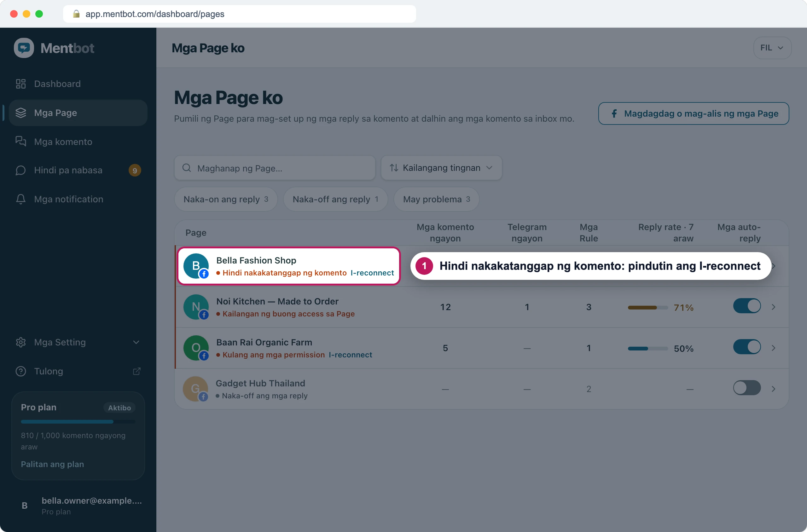Filter by Naka-off ang reply
Image resolution: width=807 pixels, height=532 pixels.
[335, 199]
